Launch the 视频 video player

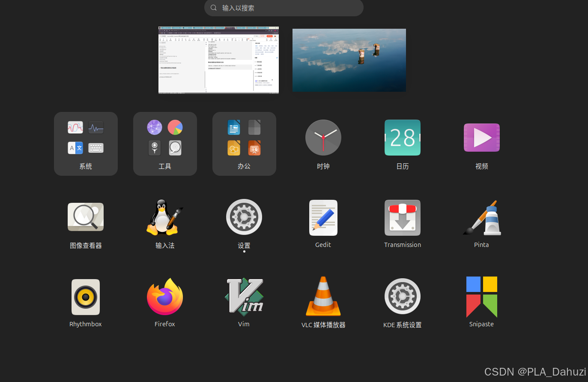[481, 137]
